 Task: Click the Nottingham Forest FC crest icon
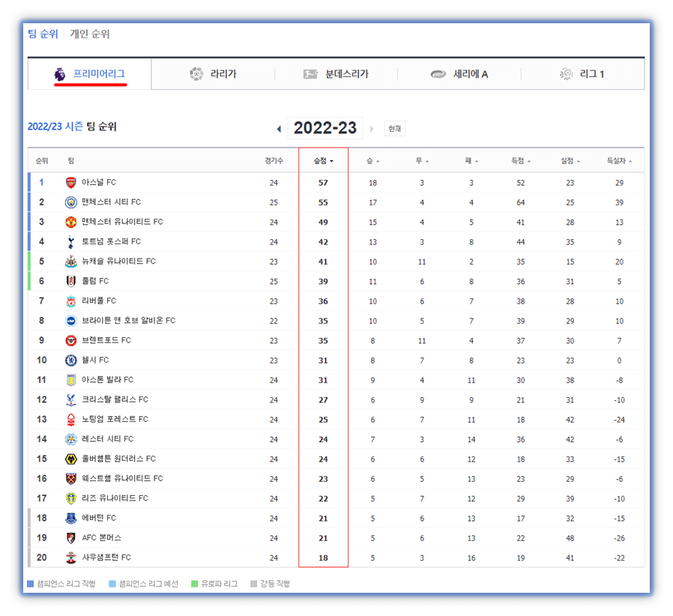pos(70,420)
